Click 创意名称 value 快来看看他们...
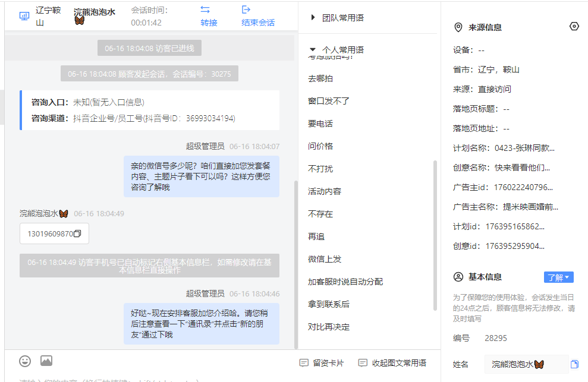This screenshot has width=588, height=382. pos(522,168)
